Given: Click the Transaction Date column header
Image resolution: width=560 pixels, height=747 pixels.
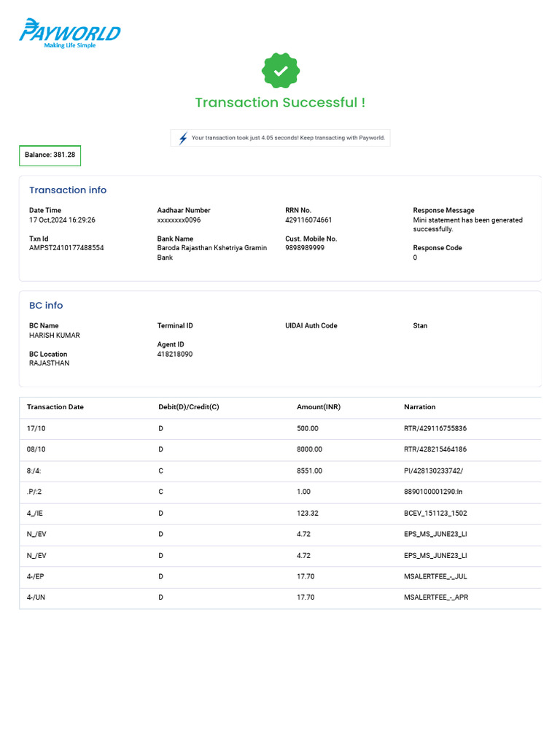Looking at the screenshot, I should (55, 407).
